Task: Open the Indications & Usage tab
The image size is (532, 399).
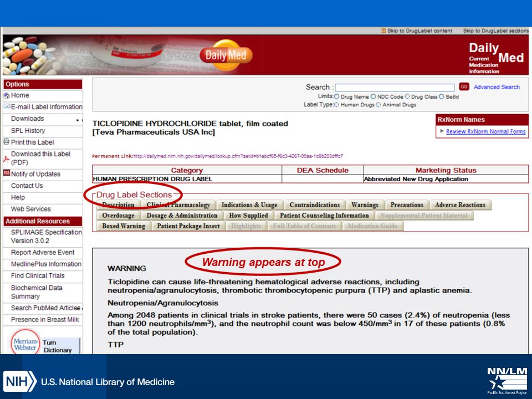Action: (249, 205)
